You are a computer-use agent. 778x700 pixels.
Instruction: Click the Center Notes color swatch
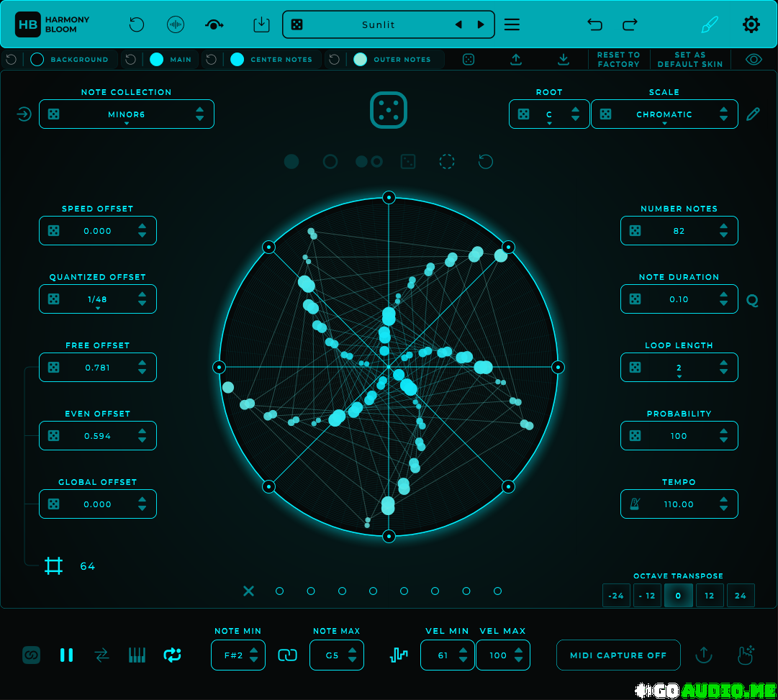click(237, 60)
